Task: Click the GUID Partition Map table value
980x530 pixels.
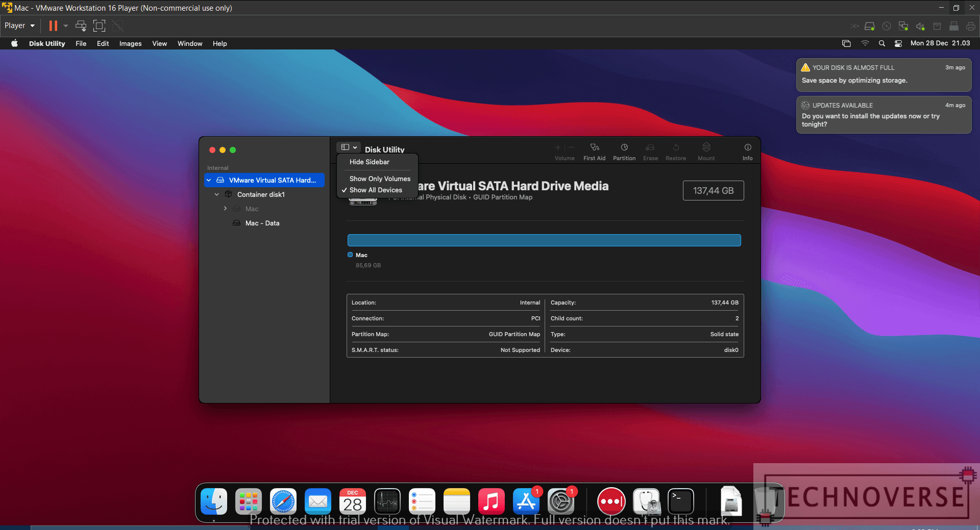Action: (x=514, y=334)
